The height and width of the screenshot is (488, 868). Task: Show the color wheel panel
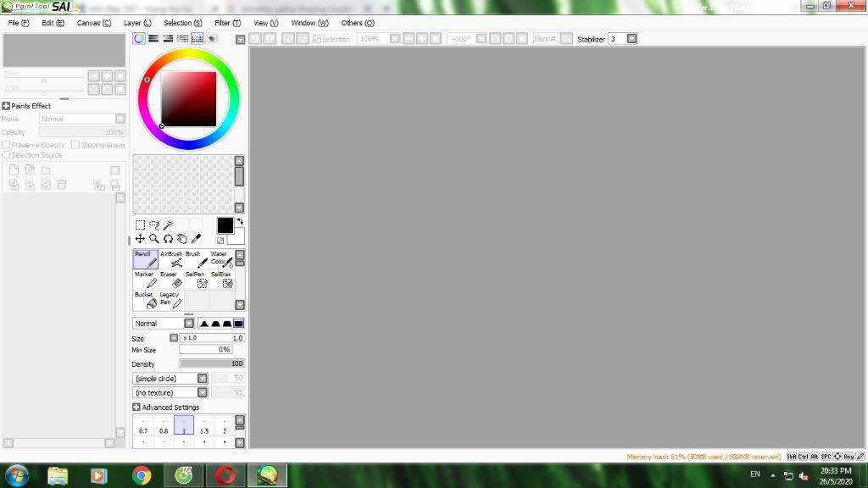coord(139,38)
